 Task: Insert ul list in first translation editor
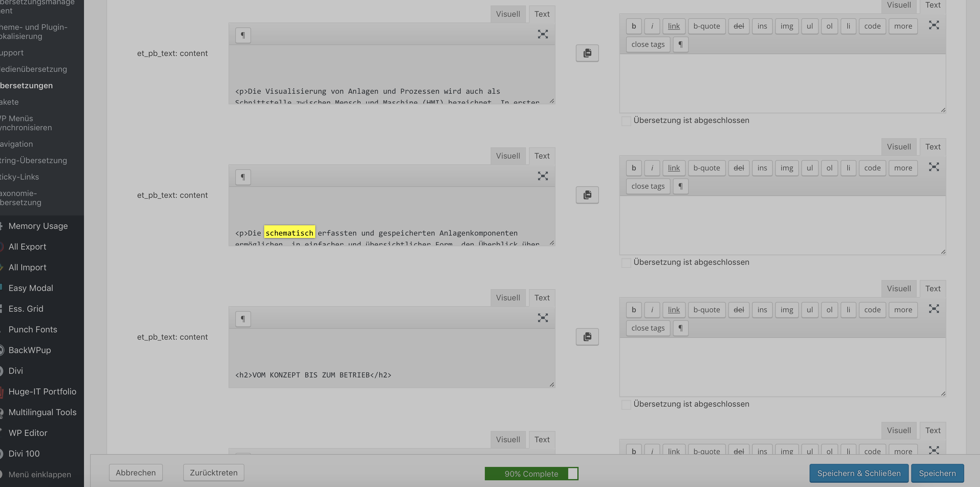810,26
